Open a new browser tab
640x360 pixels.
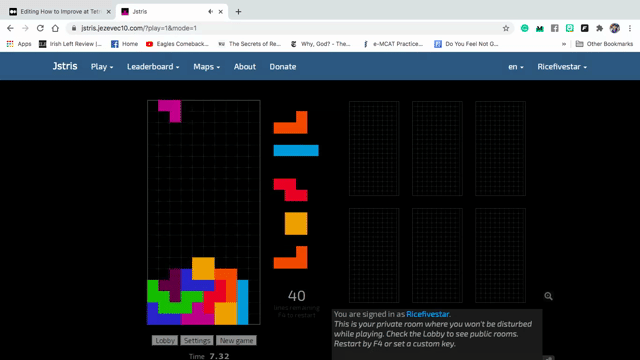[x=238, y=12]
